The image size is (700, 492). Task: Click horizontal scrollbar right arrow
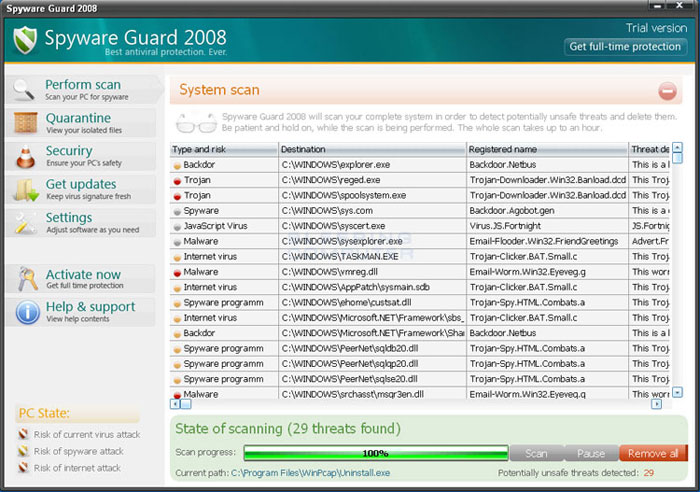click(656, 404)
